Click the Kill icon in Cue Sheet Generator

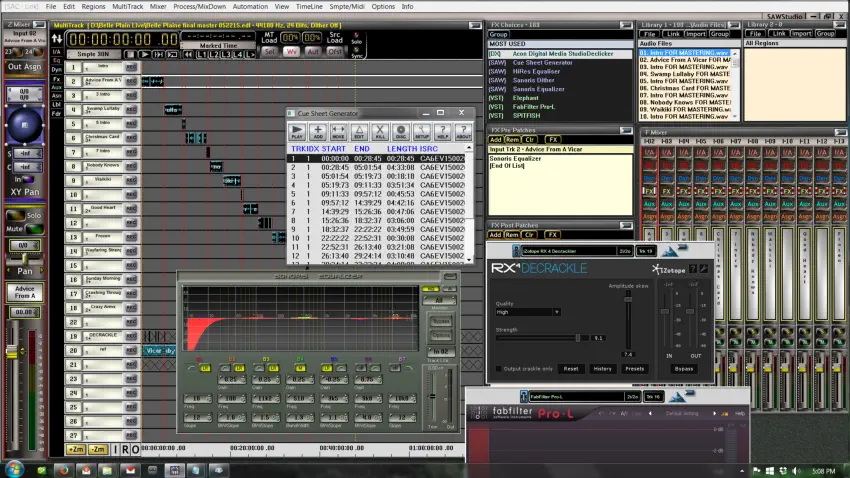pyautogui.click(x=380, y=131)
